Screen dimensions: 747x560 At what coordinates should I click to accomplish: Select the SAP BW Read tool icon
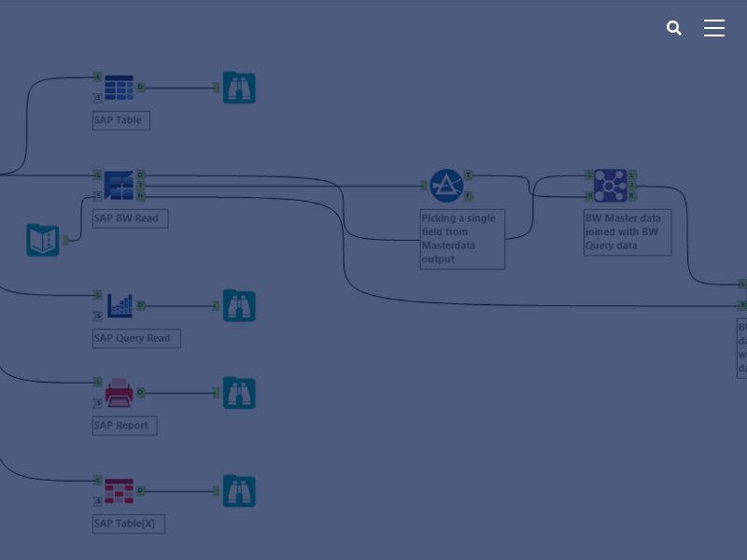pos(120,185)
